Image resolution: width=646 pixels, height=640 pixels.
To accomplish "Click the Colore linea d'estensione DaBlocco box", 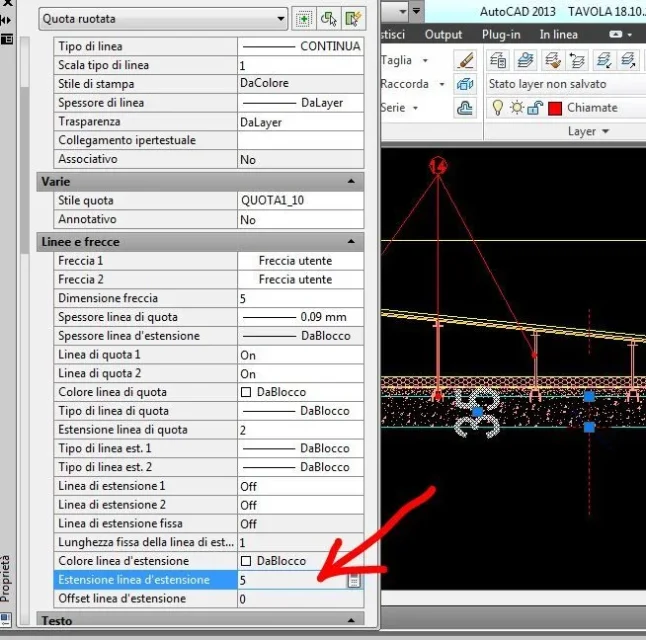I will click(246, 561).
